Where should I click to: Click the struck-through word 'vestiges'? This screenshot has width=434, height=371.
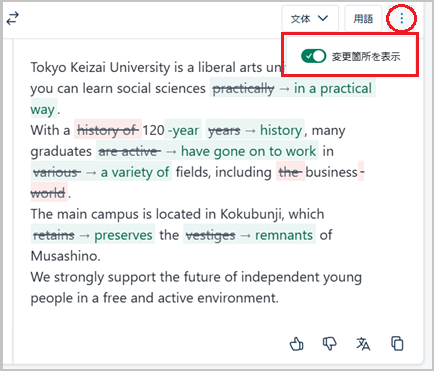click(211, 235)
